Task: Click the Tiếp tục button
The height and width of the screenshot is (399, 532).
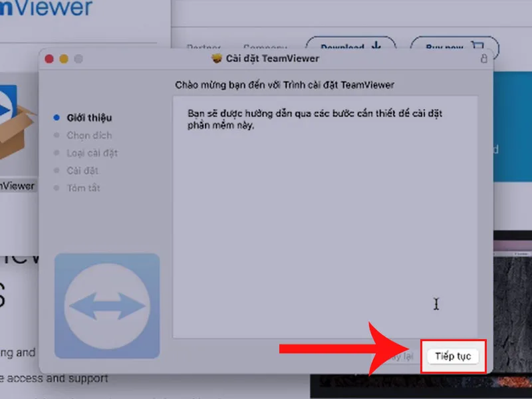Action: [453, 356]
